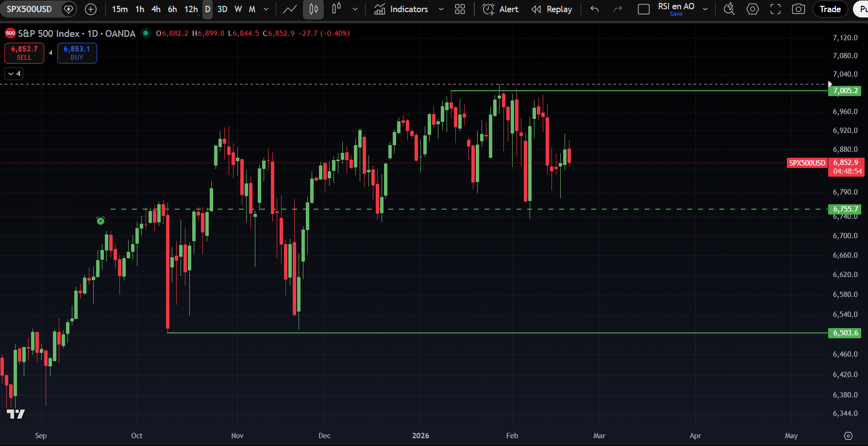The image size is (868, 446).
Task: Switch to the 4h timeframe
Action: coord(156,9)
